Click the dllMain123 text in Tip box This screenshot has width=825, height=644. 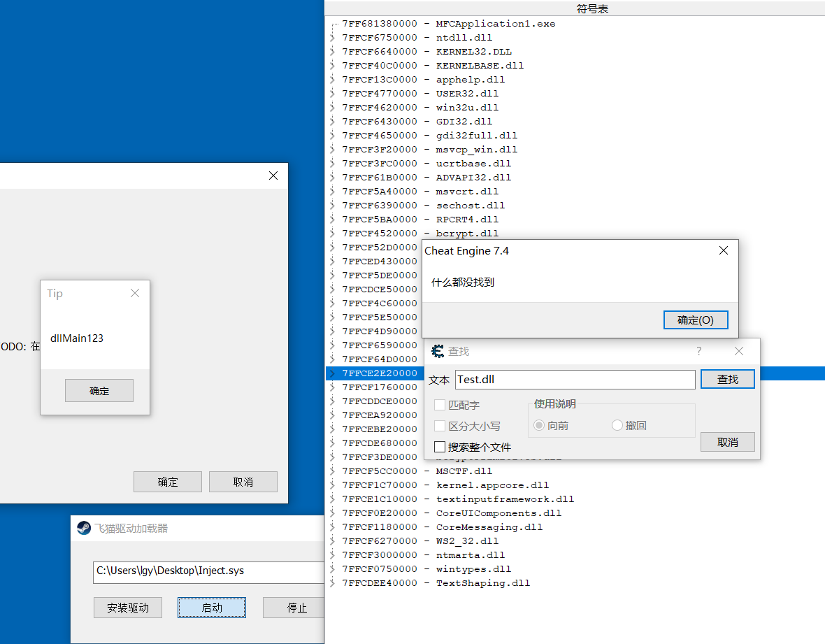[77, 338]
